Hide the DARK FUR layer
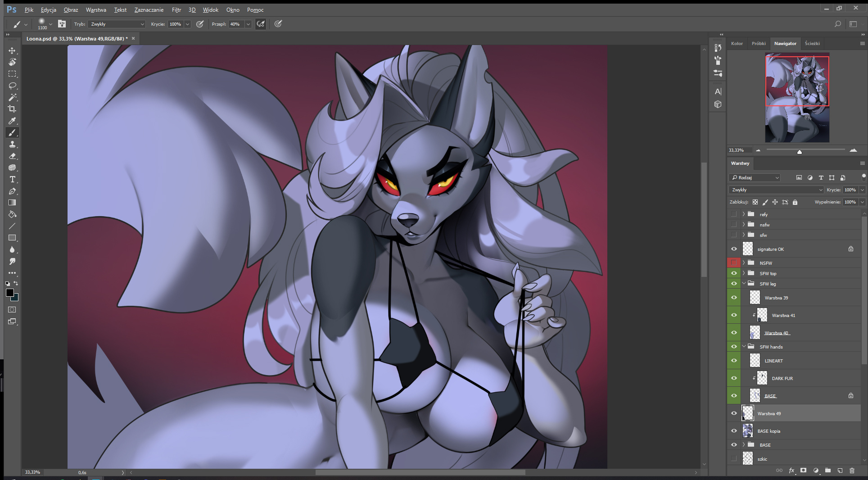This screenshot has height=480, width=868. click(734, 378)
